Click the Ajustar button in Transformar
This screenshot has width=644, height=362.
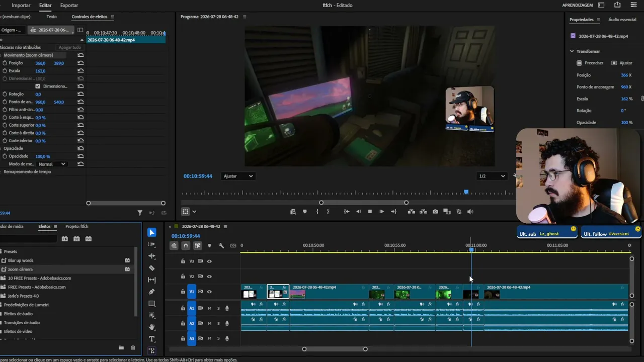click(622, 63)
